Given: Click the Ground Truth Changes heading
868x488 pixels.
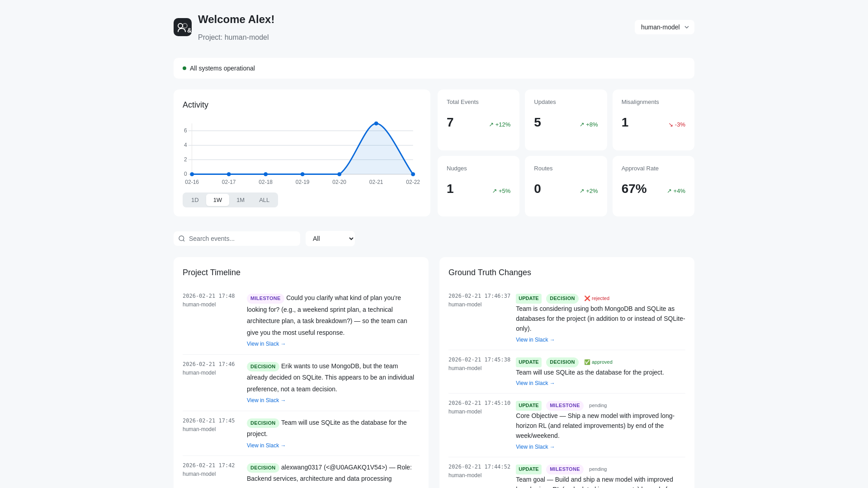Looking at the screenshot, I should [x=490, y=272].
